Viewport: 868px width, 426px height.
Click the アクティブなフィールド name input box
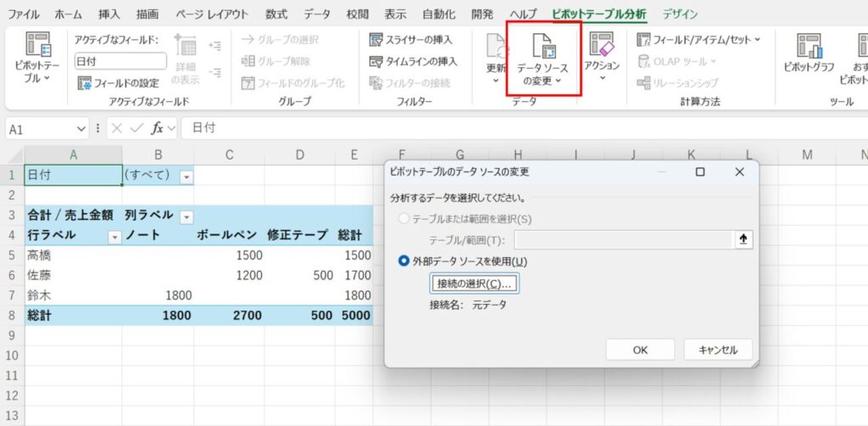[x=120, y=61]
